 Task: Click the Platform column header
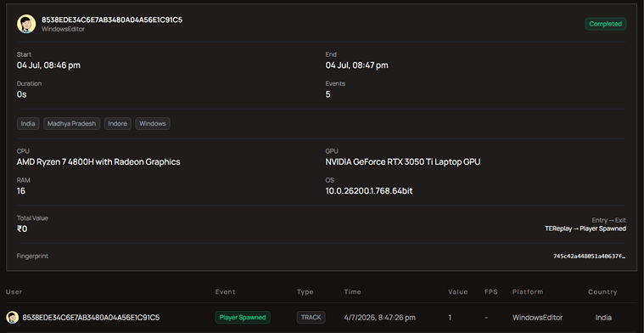point(528,292)
